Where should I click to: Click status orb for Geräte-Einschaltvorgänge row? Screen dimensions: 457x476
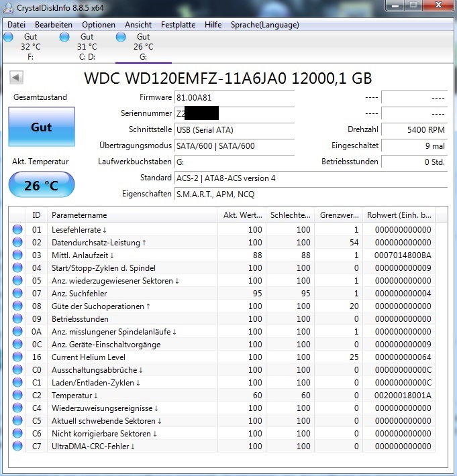click(x=17, y=344)
